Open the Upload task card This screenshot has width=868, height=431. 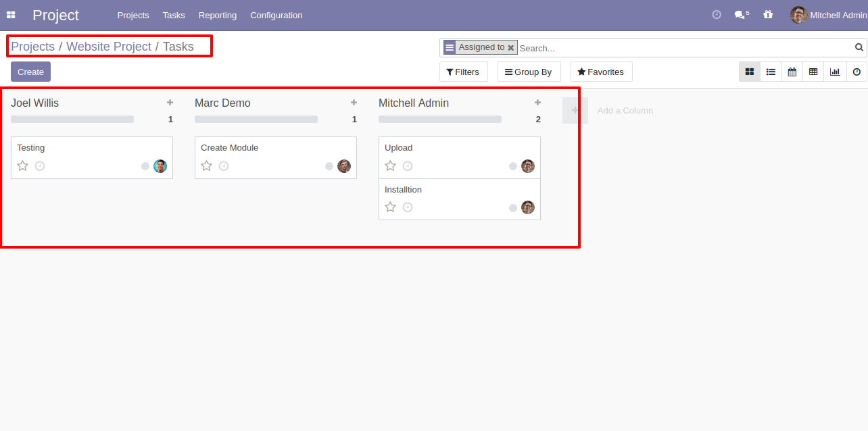(460, 157)
